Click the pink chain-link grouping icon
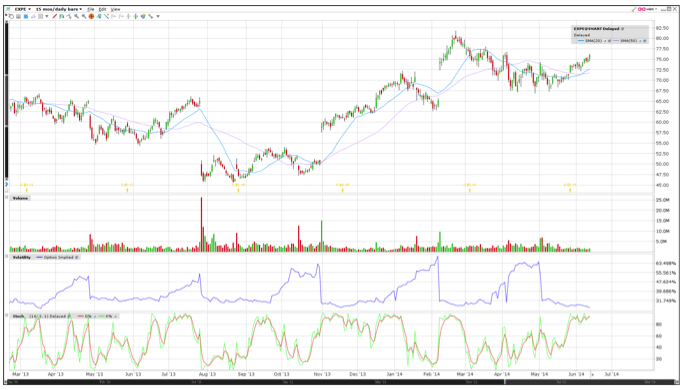The image size is (684, 390). point(642,9)
